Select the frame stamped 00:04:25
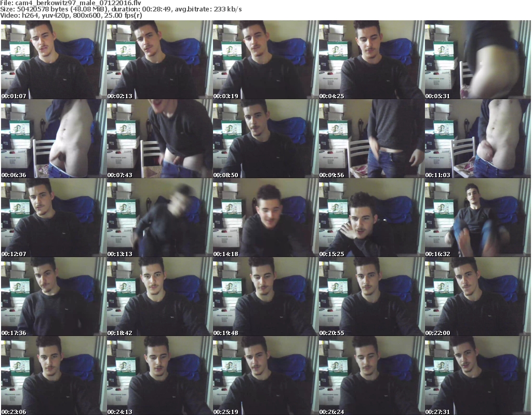 [371, 60]
